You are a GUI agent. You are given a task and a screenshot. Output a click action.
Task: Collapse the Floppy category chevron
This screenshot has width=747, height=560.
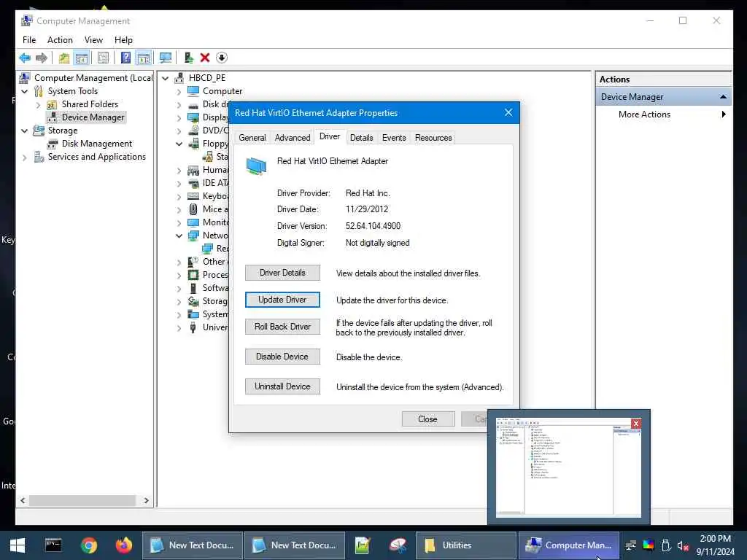(x=179, y=144)
